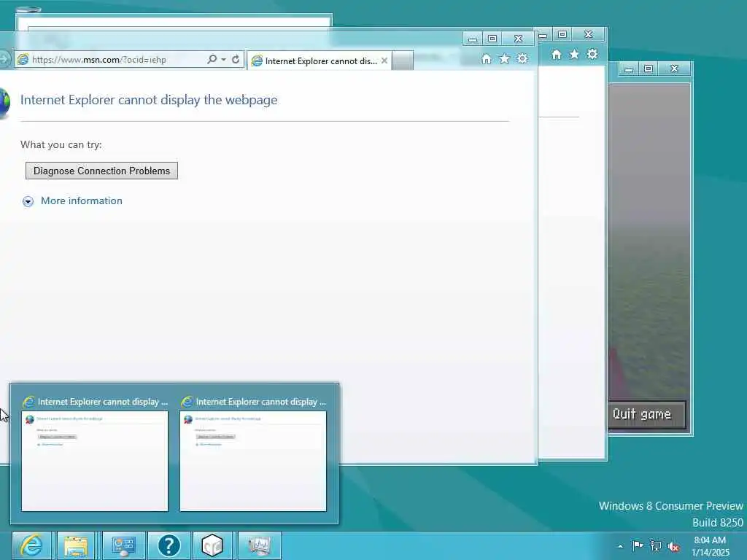Minimize the front Internet Explorer window
747x560 pixels.
473,39
